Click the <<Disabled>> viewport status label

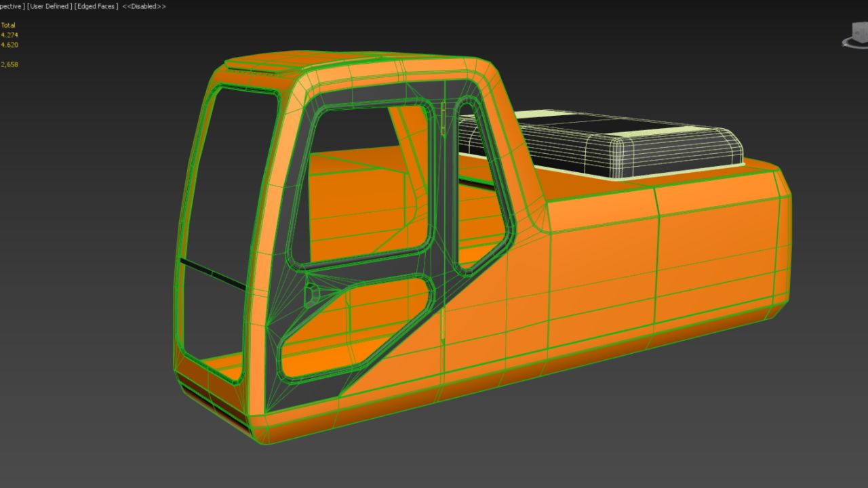tap(143, 6)
